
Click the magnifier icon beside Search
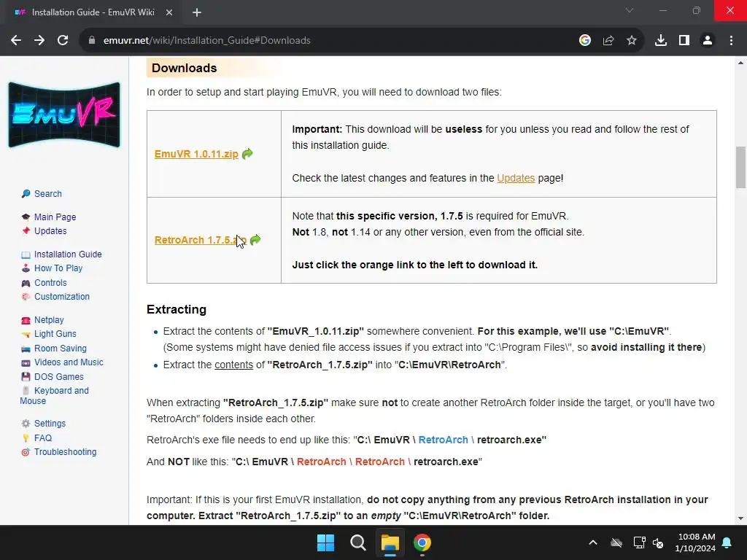click(26, 194)
